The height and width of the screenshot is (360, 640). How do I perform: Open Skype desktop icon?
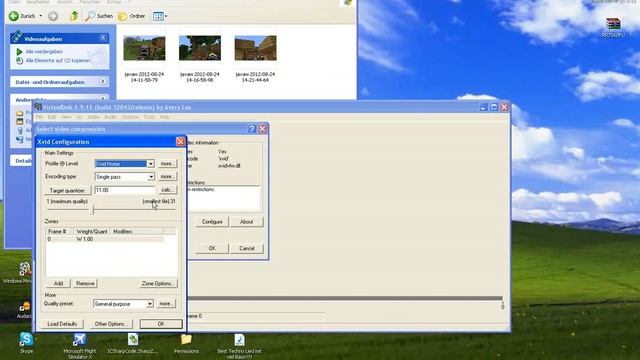(x=26, y=339)
